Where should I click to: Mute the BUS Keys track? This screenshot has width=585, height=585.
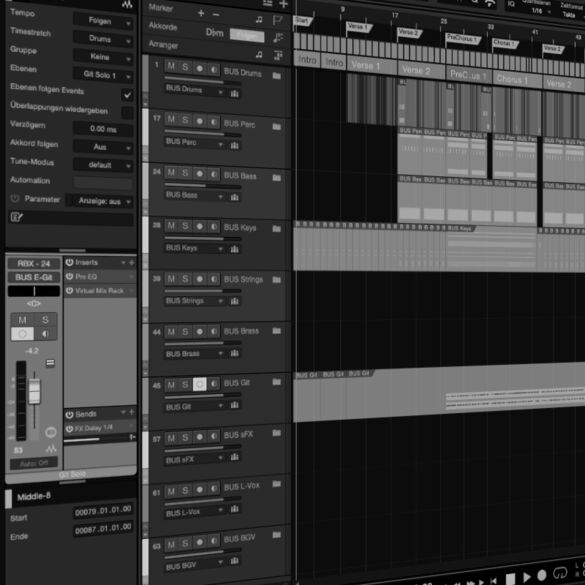pyautogui.click(x=171, y=226)
